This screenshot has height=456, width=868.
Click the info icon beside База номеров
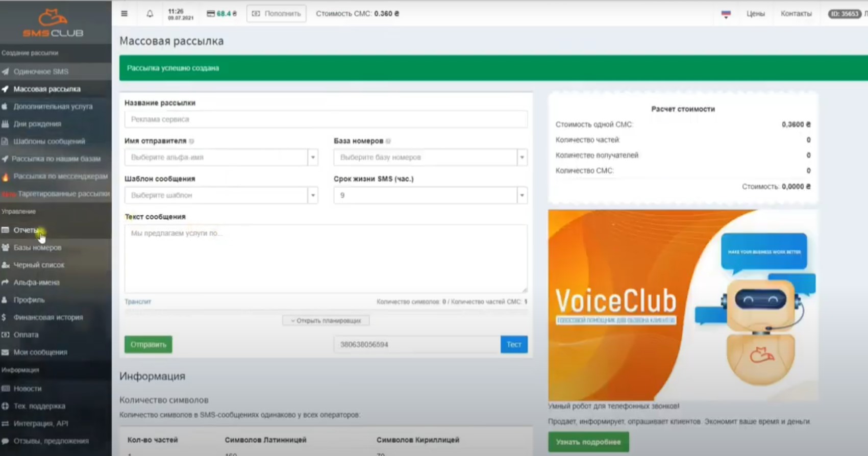pos(388,141)
